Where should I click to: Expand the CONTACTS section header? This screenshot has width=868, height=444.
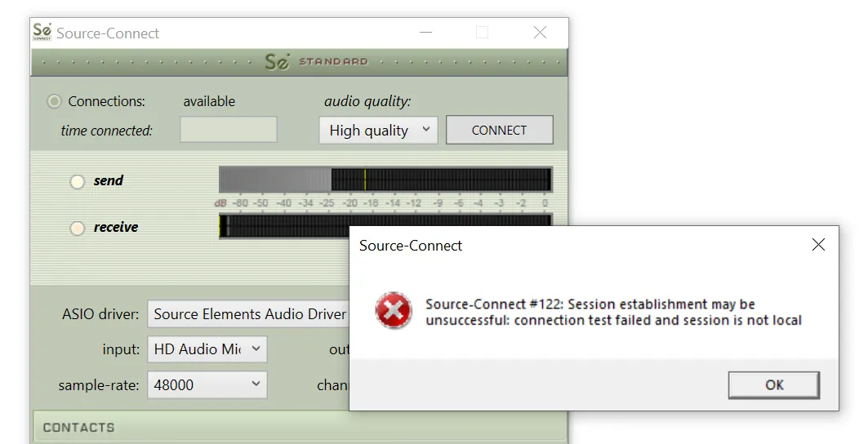point(300,427)
